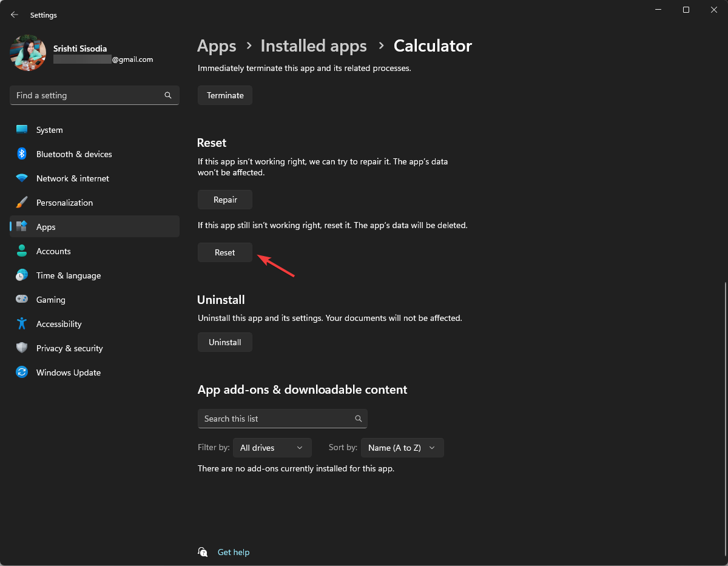
Task: Click the Privacy & security shield icon
Action: tap(22, 348)
